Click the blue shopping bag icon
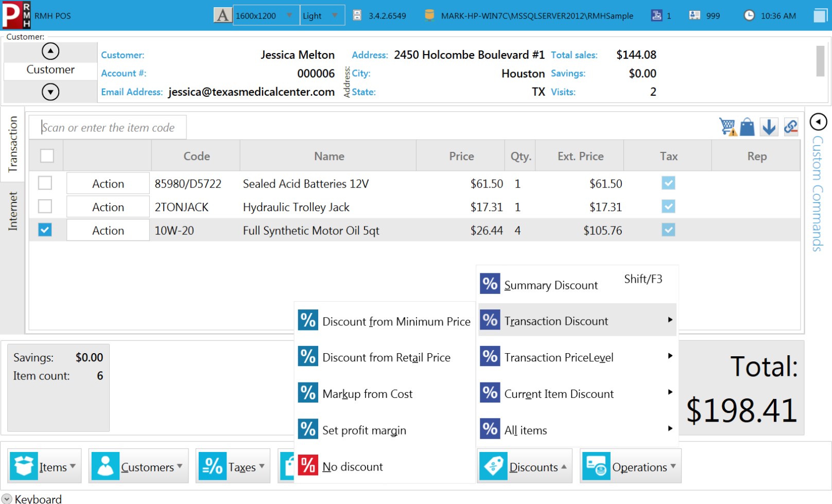 point(747,127)
